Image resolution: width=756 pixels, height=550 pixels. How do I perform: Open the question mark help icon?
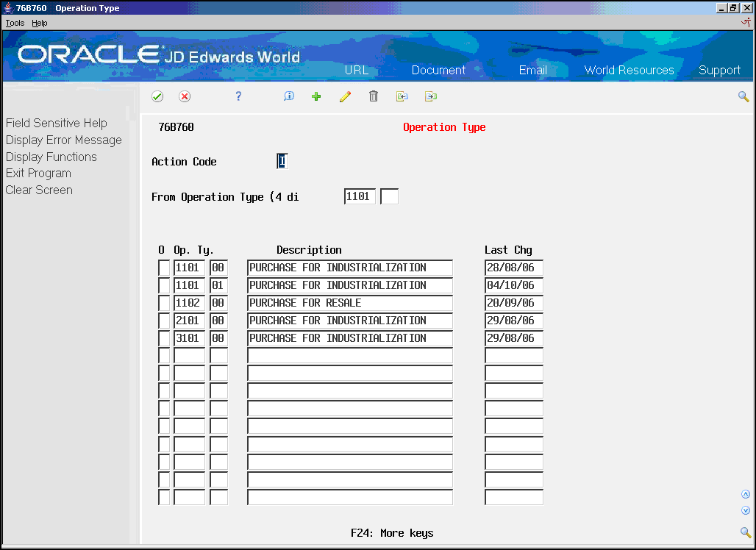coord(238,96)
